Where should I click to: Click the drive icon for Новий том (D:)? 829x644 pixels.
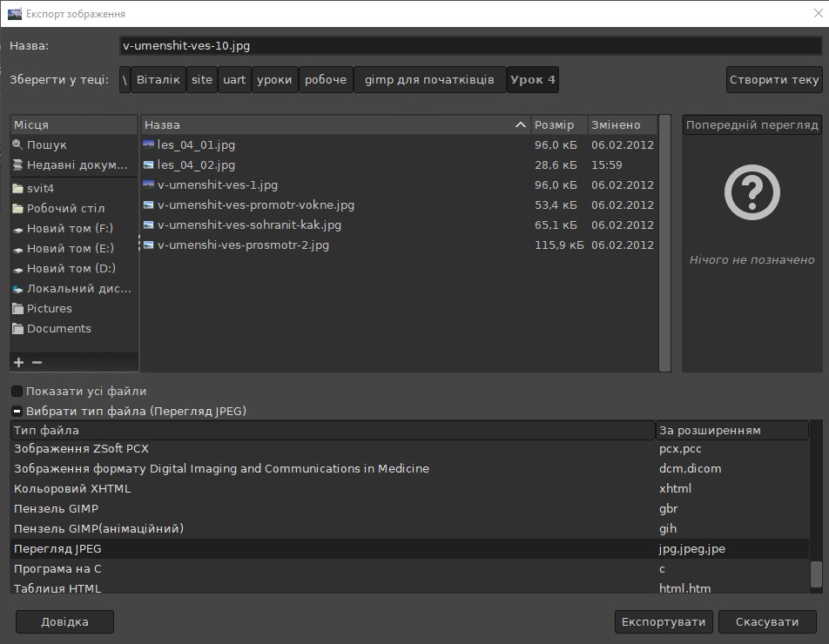(17, 269)
